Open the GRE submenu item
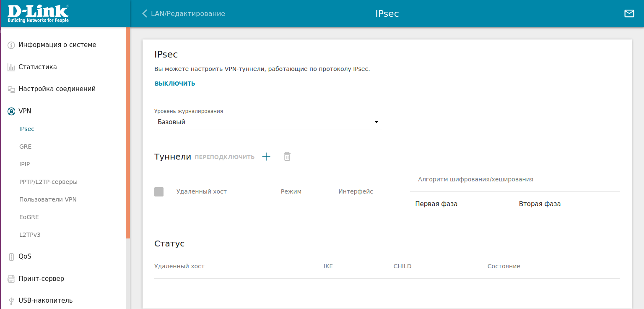The width and height of the screenshot is (644, 309). tap(25, 147)
